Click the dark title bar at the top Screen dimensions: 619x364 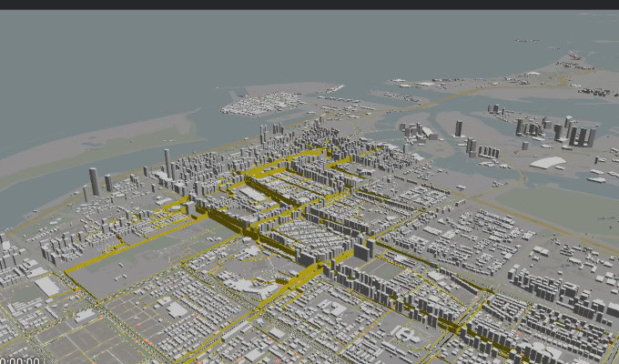[x=309, y=5]
